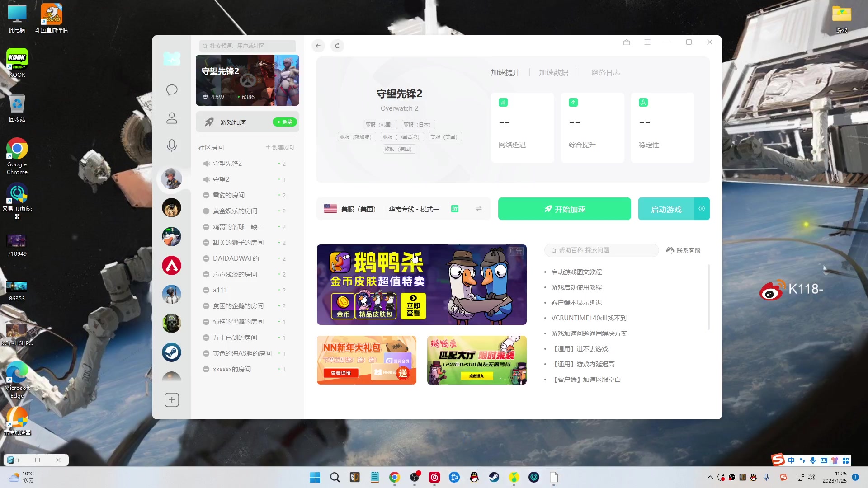Viewport: 868px width, 488px height.
Task: Click the green stability icon
Action: pyautogui.click(x=643, y=103)
